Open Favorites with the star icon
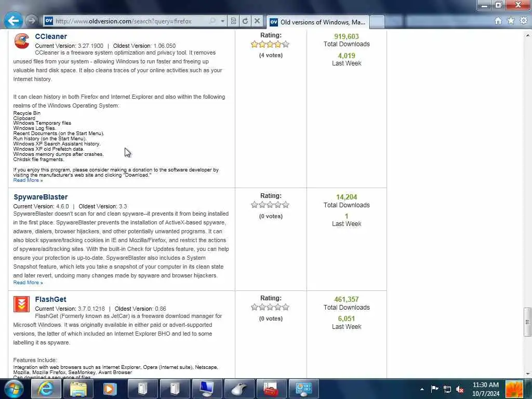 coord(511,21)
